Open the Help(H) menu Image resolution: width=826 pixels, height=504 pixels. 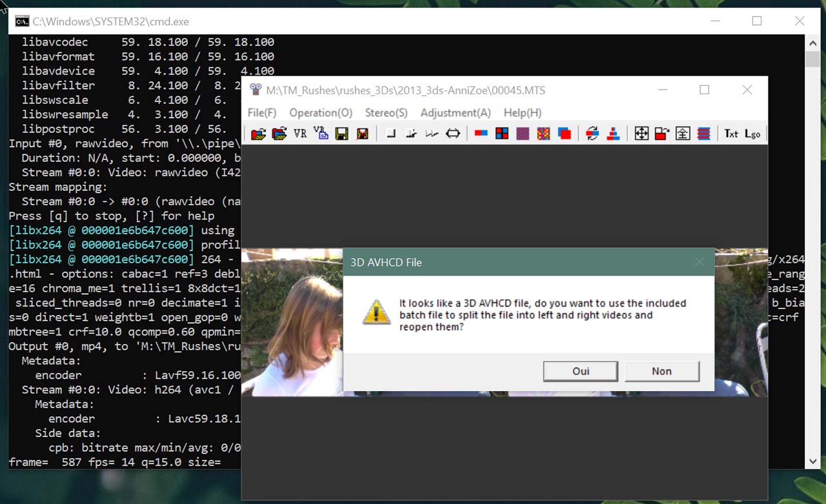tap(523, 112)
